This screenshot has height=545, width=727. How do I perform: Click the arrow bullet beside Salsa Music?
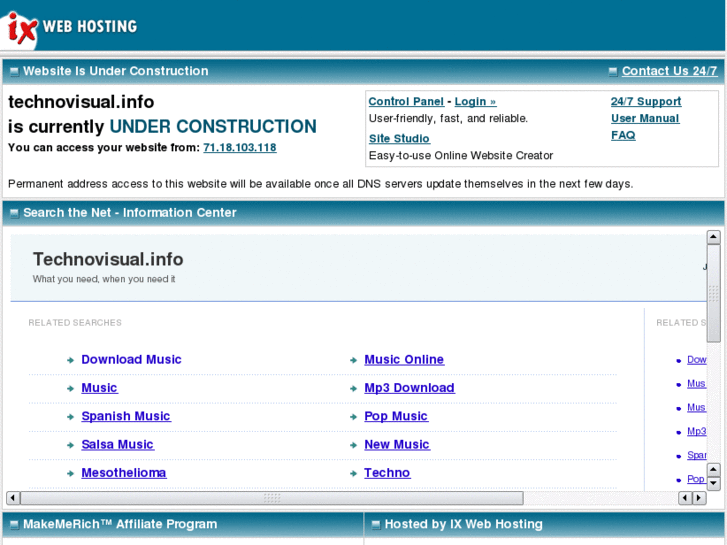(x=70, y=445)
